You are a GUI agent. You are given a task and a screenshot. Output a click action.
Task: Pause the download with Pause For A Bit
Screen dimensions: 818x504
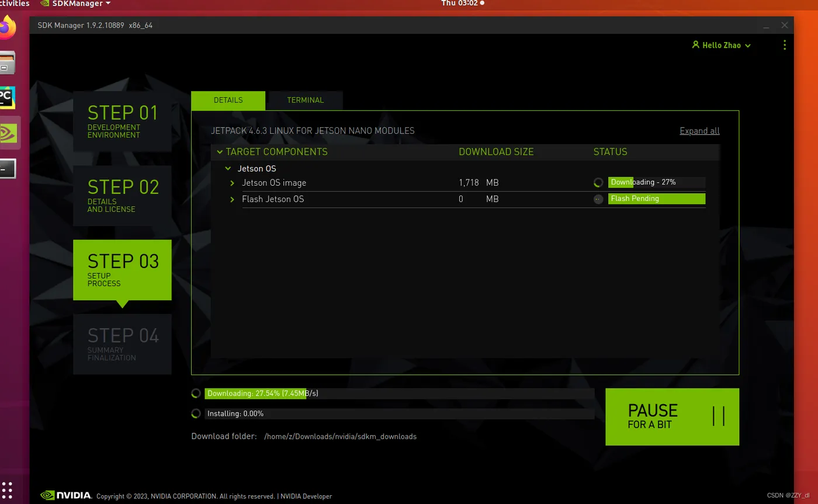[672, 417]
